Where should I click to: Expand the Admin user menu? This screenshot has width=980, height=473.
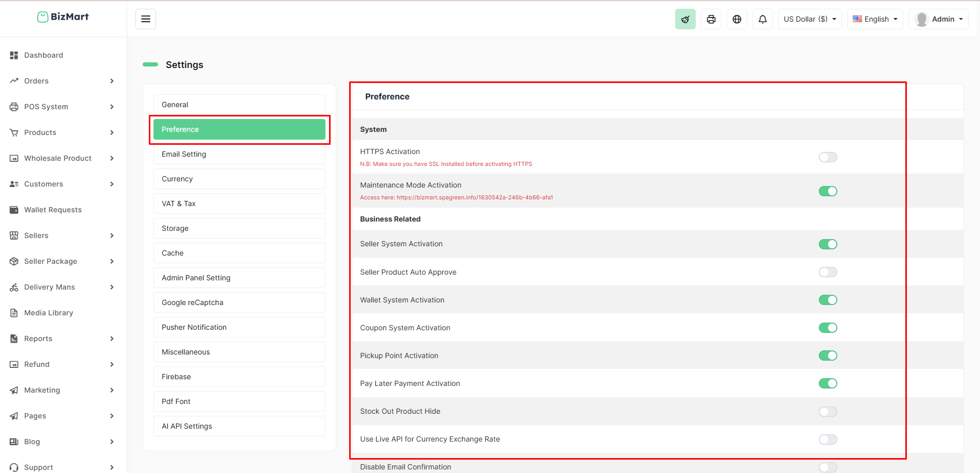click(x=938, y=19)
